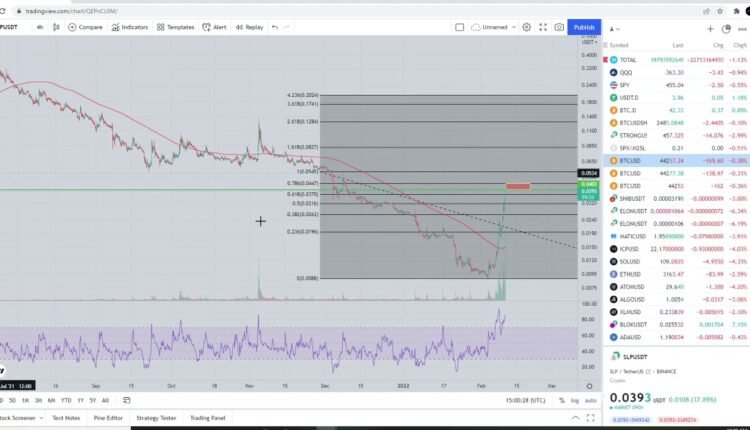Switch to the Pine Editor tab
Viewport: 750px width, 430px height.
[x=106, y=417]
